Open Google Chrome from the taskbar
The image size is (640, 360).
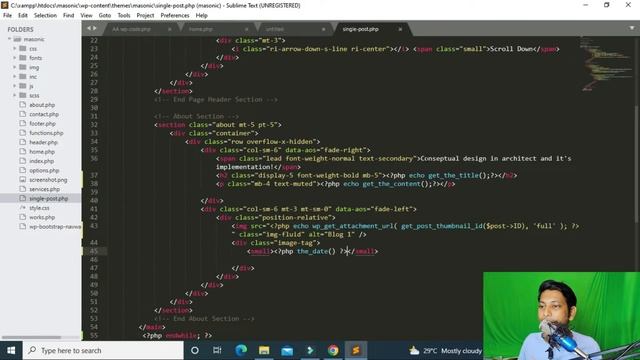[x=333, y=351]
